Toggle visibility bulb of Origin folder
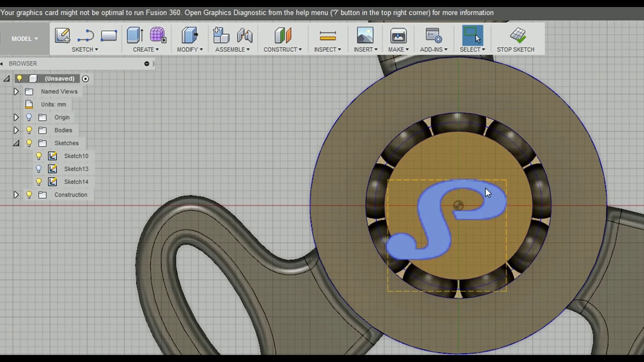Image resolution: width=644 pixels, height=362 pixels. [x=29, y=117]
